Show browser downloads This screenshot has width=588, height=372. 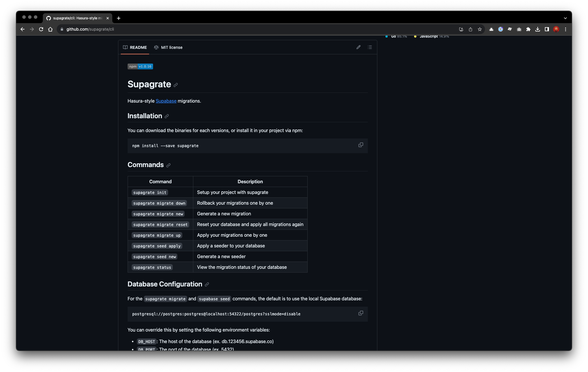538,29
